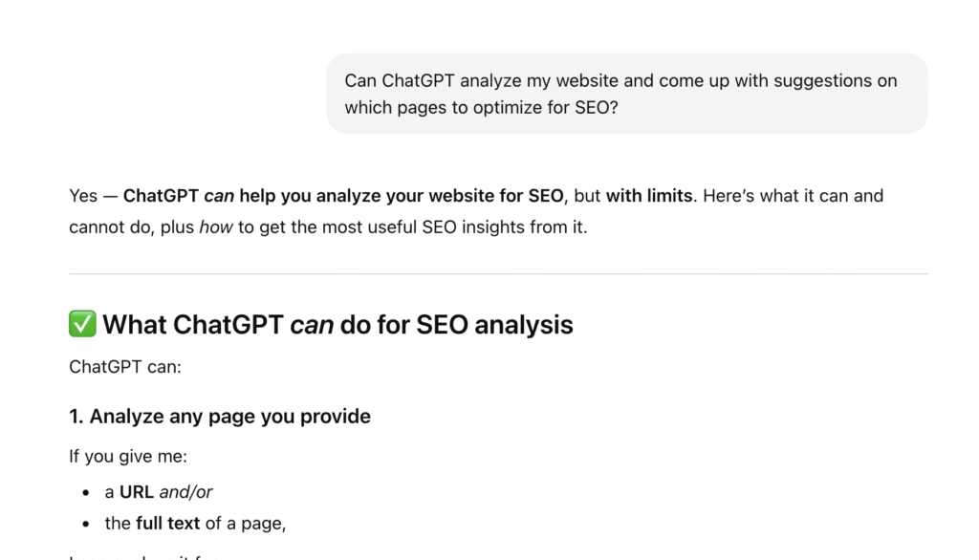Image resolution: width=979 pixels, height=560 pixels.
Task: Click the bullet dot before 'the full text'
Action: click(86, 525)
